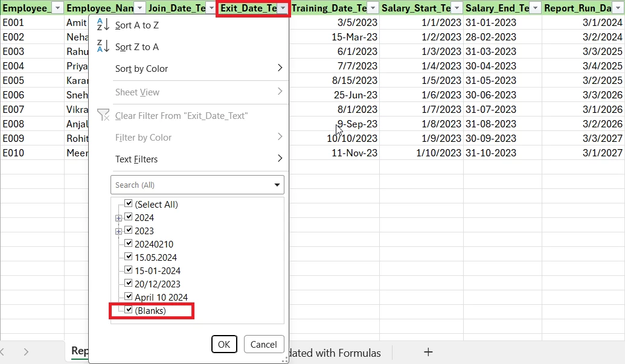This screenshot has width=625, height=364.
Task: Open the Filter by Color submenu
Action: [x=189, y=138]
